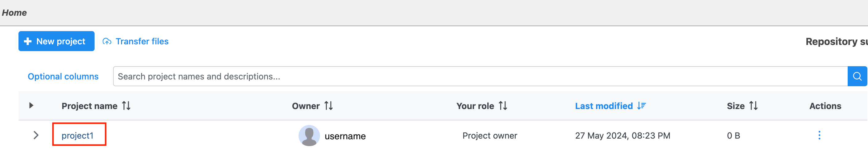This screenshot has width=868, height=150.
Task: Toggle the Last modified descending sort icon
Action: [x=641, y=106]
